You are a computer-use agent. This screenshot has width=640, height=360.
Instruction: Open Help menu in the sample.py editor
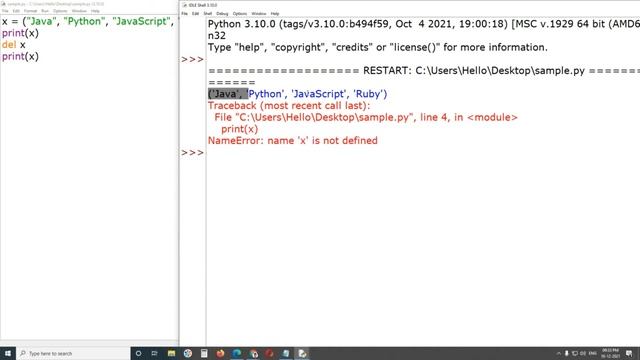tap(95, 11)
